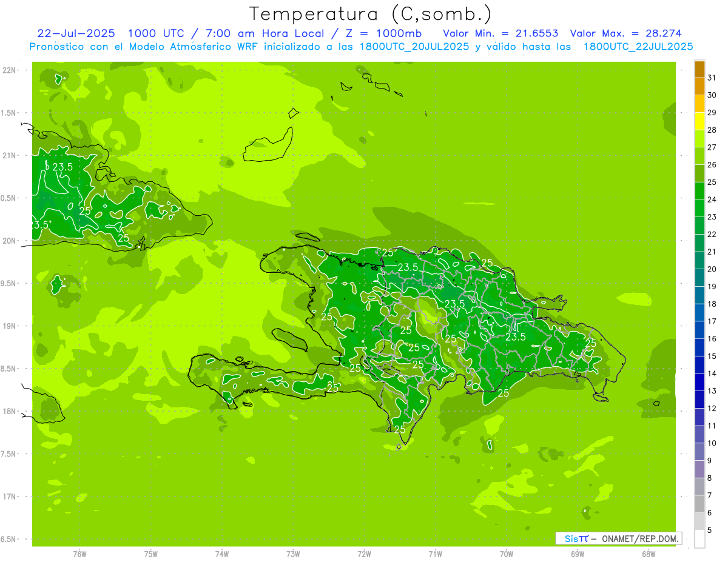Click the '71W' longitude axis label
Viewport: 728px width, 562px height.
pyautogui.click(x=435, y=554)
